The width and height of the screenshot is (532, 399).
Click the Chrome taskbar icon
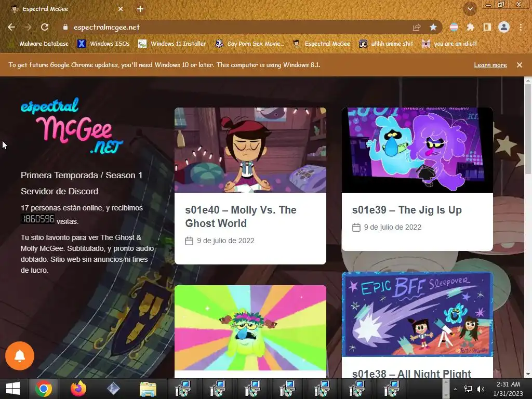click(x=44, y=389)
